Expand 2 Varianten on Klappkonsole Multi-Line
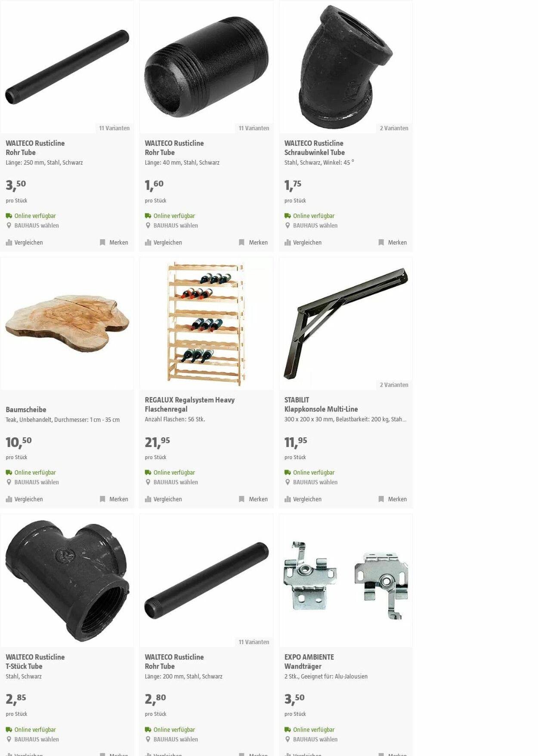Viewport: 538px width, 756px height. click(x=394, y=385)
